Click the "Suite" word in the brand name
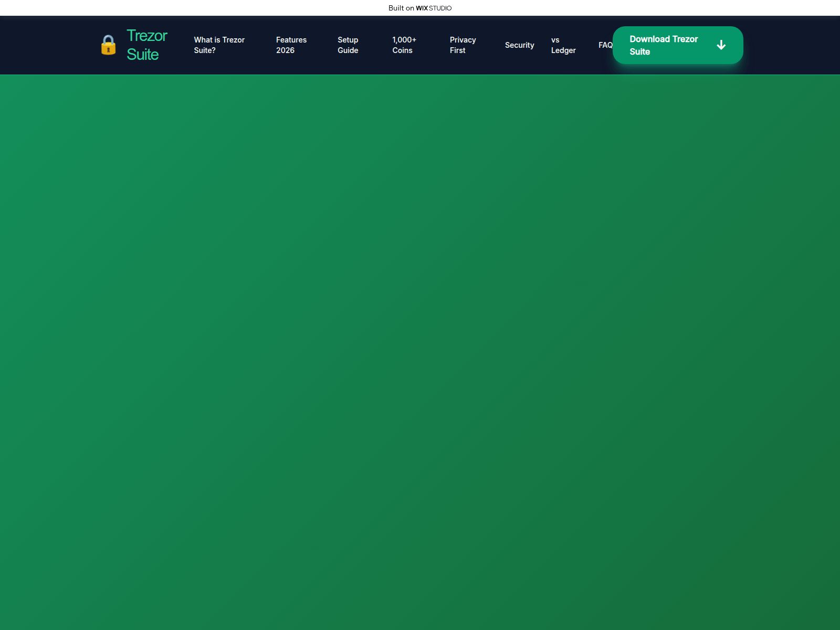840x630 pixels. [143, 55]
